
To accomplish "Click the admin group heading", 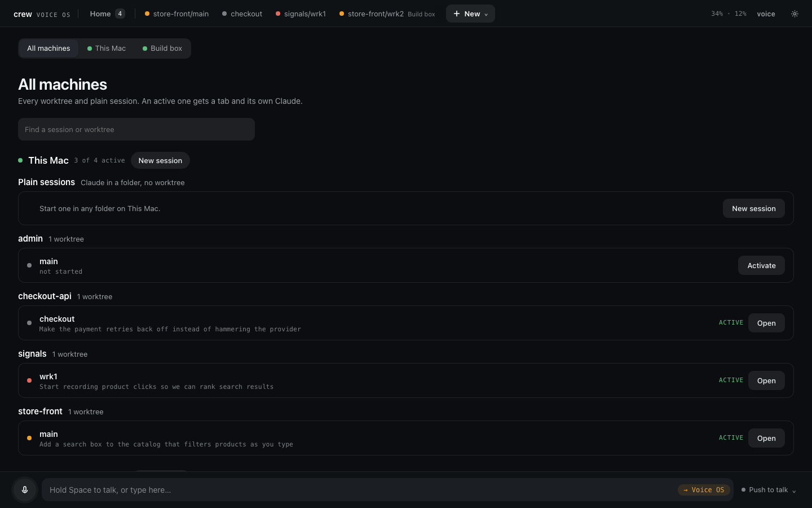I will click(x=30, y=239).
